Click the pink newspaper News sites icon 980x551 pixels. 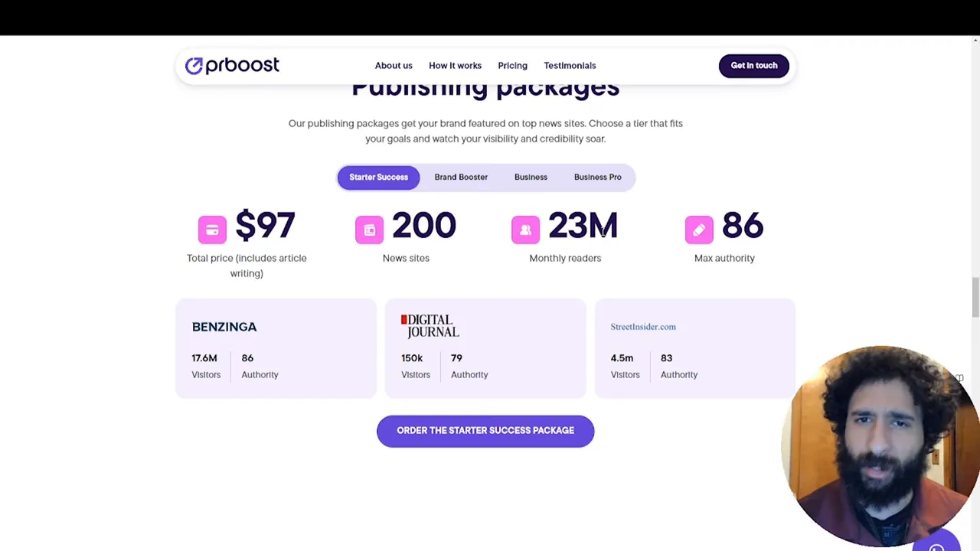(x=369, y=230)
